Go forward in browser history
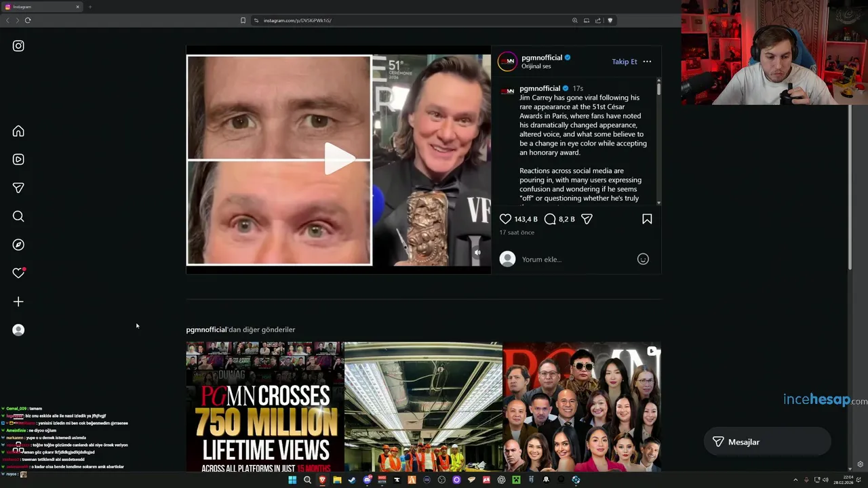868x488 pixels. tap(17, 20)
